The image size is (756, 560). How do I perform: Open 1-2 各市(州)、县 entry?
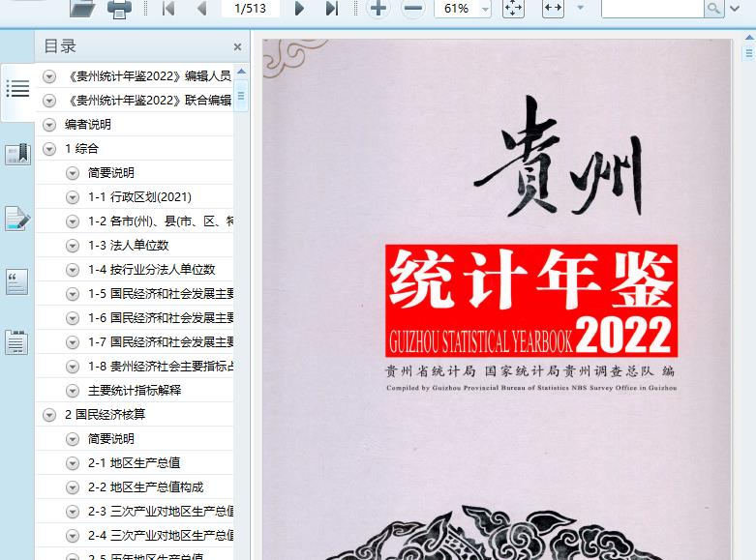point(161,221)
